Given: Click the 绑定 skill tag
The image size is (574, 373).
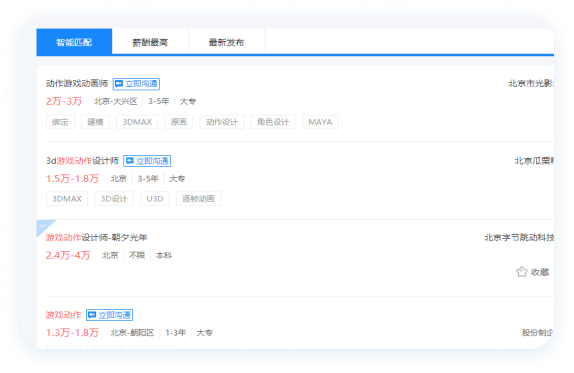Looking at the screenshot, I should [60, 122].
